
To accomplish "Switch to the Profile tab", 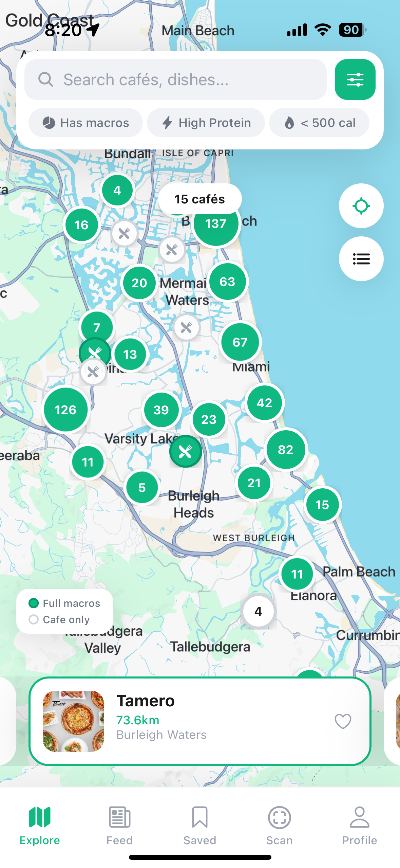I will click(360, 826).
